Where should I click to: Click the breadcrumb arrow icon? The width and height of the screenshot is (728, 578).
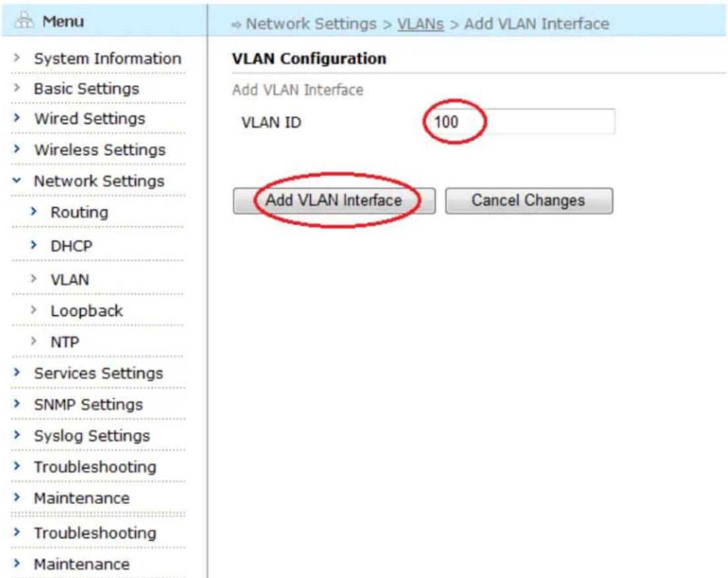[236, 24]
